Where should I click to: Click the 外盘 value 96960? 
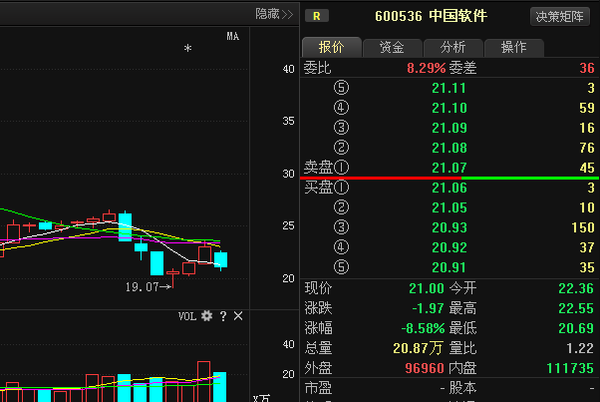[x=424, y=368]
